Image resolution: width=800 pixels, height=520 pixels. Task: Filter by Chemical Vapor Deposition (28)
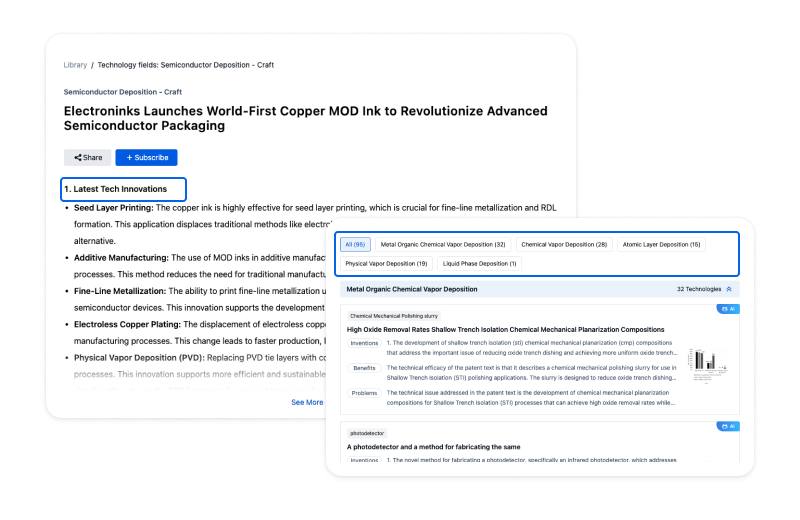564,244
